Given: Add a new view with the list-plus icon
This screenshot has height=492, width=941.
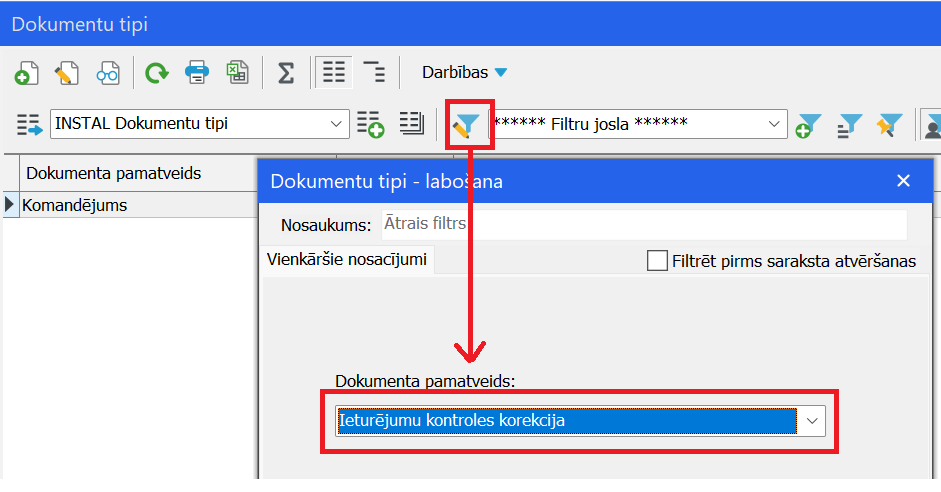Looking at the screenshot, I should coord(370,124).
